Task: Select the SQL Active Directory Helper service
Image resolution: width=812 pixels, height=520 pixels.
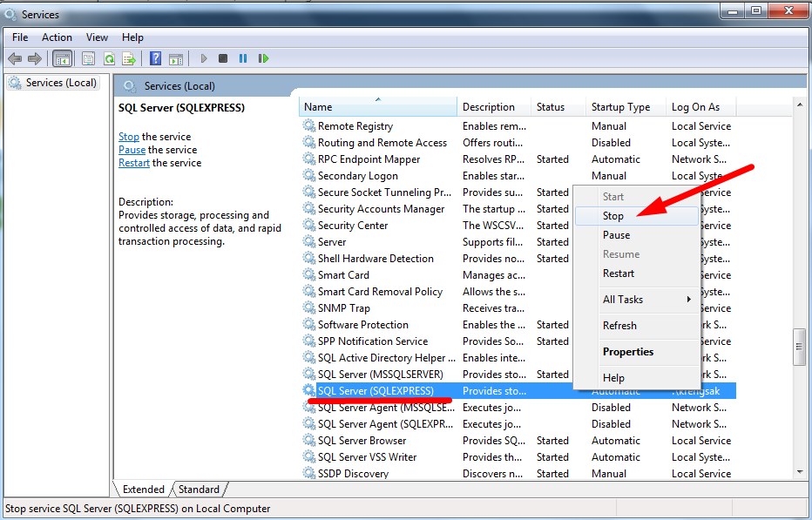Action: pyautogui.click(x=436, y=358)
